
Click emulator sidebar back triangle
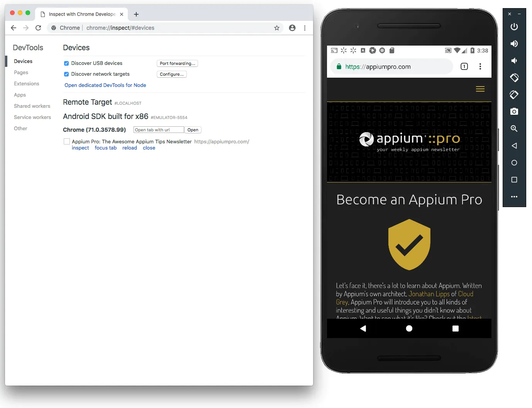coord(514,146)
